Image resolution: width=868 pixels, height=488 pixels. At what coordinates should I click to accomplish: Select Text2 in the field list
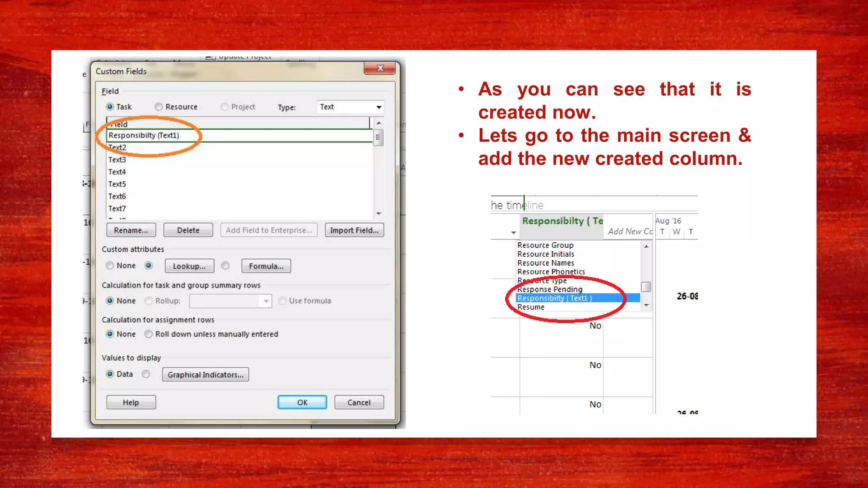(239, 147)
